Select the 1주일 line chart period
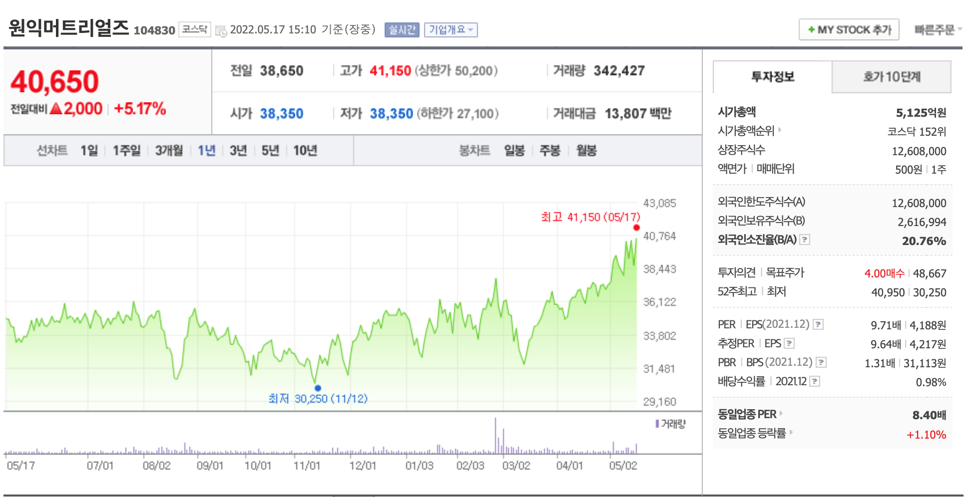The image size is (980, 497). point(126,150)
